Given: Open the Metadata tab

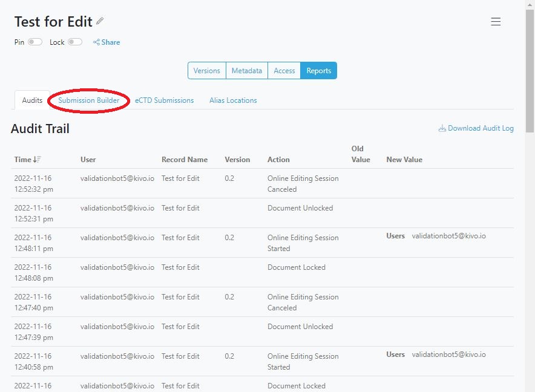Looking at the screenshot, I should click(x=246, y=70).
